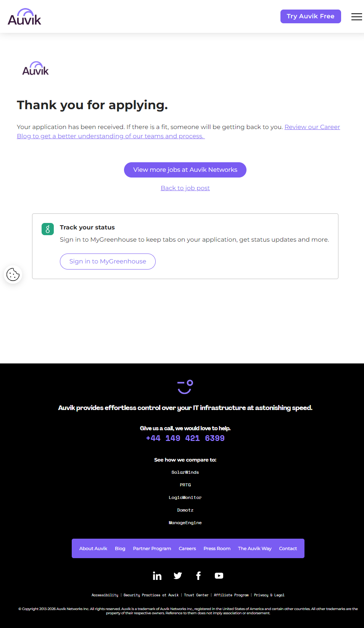Open Auvik's YouTube channel
The height and width of the screenshot is (628, 364).
click(219, 576)
